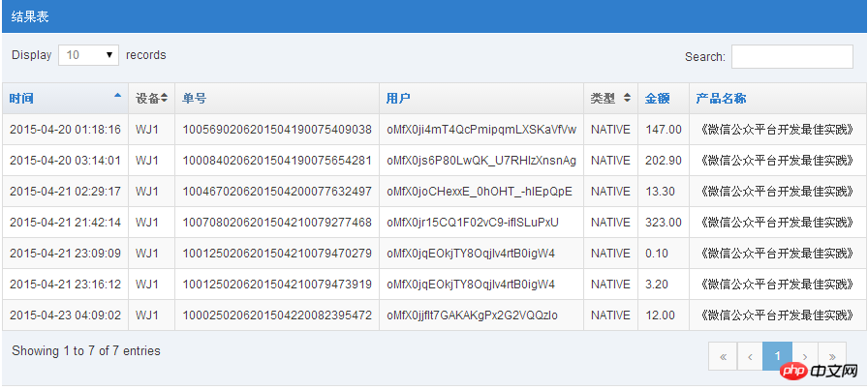Image resolution: width=868 pixels, height=390 pixels.
Task: Sort by the 设备 column header
Action: (x=152, y=99)
